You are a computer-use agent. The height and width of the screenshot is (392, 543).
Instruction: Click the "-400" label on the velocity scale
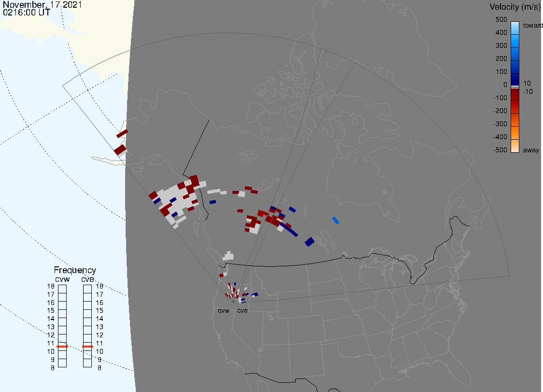click(500, 137)
